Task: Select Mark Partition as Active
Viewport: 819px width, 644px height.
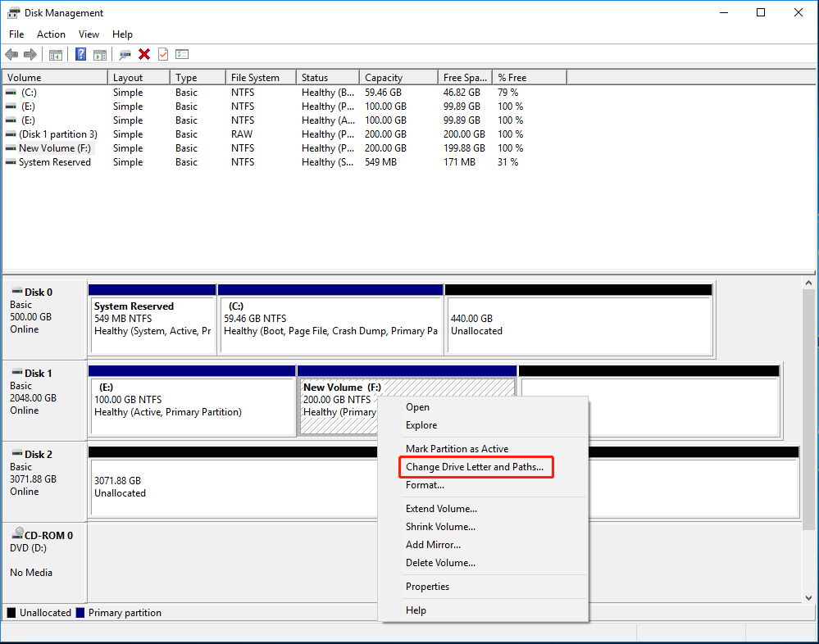Action: pos(483,449)
